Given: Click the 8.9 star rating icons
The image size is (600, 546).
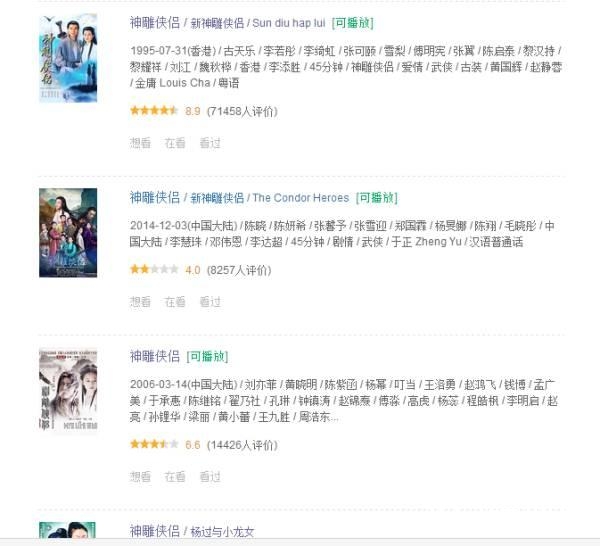Looking at the screenshot, I should pyautogui.click(x=154, y=111).
